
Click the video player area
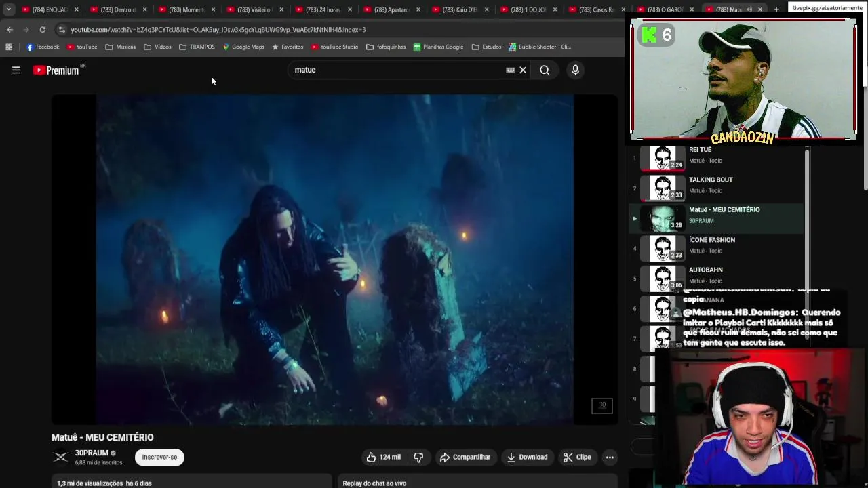pos(334,260)
